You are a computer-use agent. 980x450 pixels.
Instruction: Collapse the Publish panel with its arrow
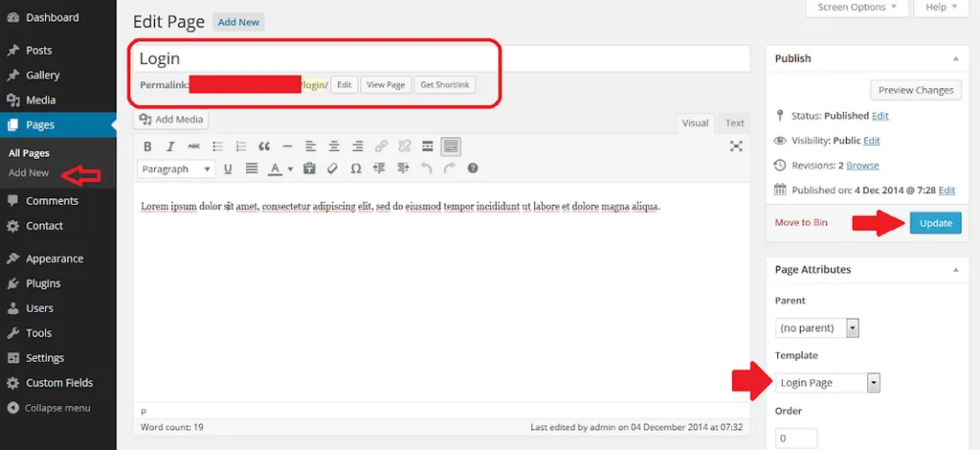click(x=954, y=58)
